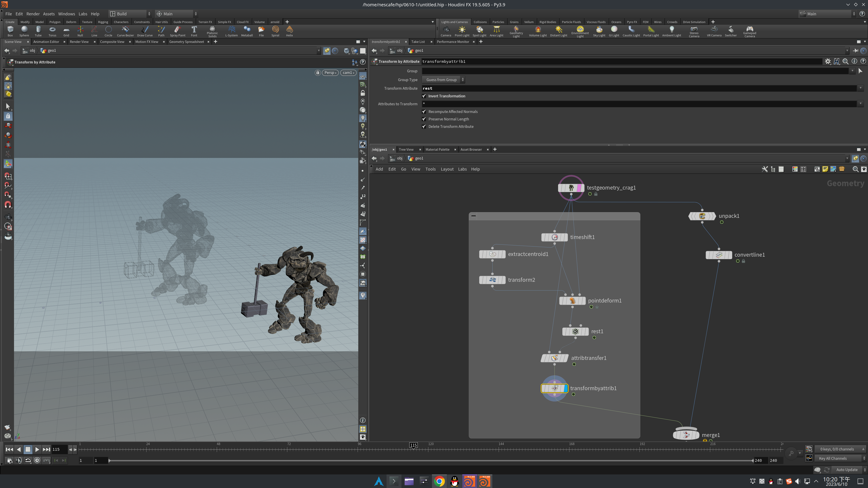Open network editor Tools menu

[430, 169]
